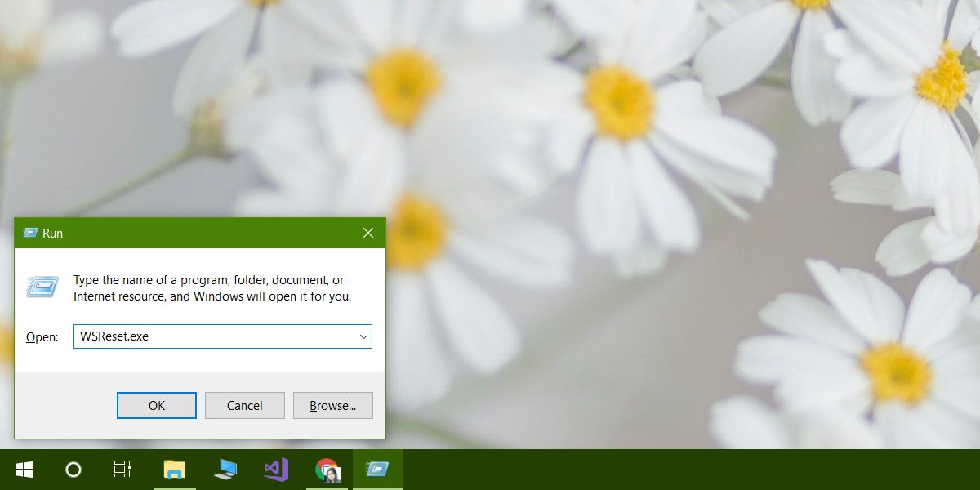The height and width of the screenshot is (490, 980).
Task: Select the Run app taskbar icon
Action: click(x=377, y=470)
